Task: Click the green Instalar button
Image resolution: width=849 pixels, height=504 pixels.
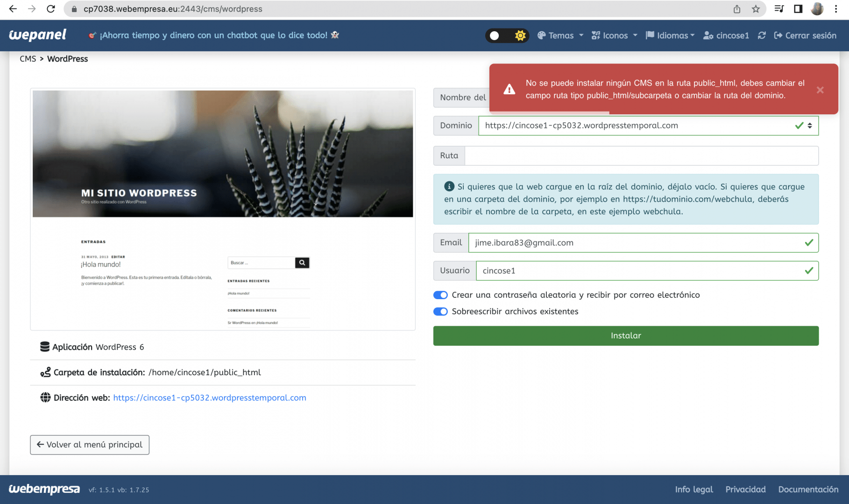Action: [x=626, y=336]
